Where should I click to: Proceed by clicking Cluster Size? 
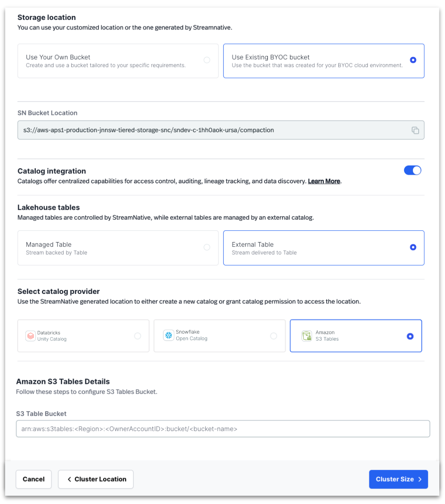click(398, 479)
